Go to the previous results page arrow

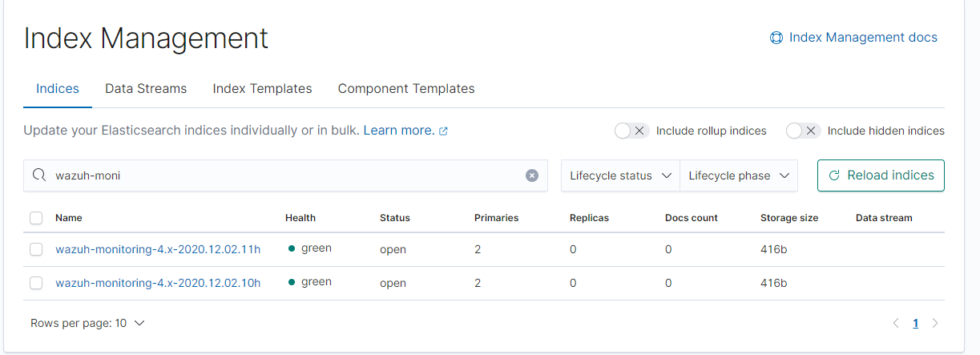(x=896, y=324)
